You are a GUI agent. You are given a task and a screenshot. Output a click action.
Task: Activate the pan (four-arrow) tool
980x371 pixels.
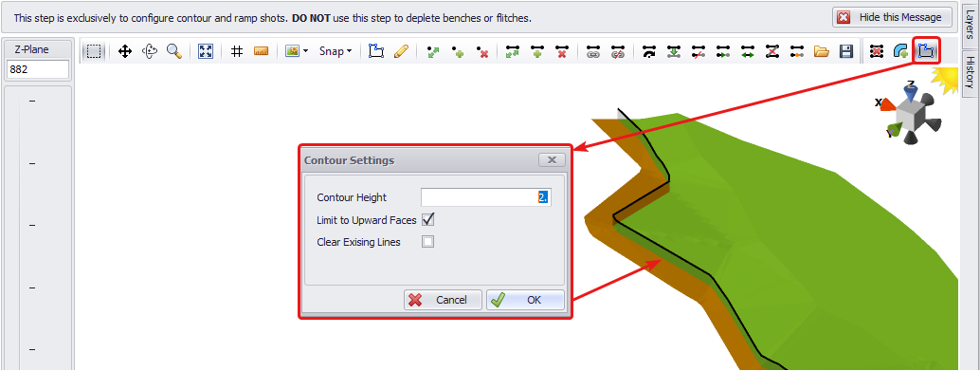point(125,51)
